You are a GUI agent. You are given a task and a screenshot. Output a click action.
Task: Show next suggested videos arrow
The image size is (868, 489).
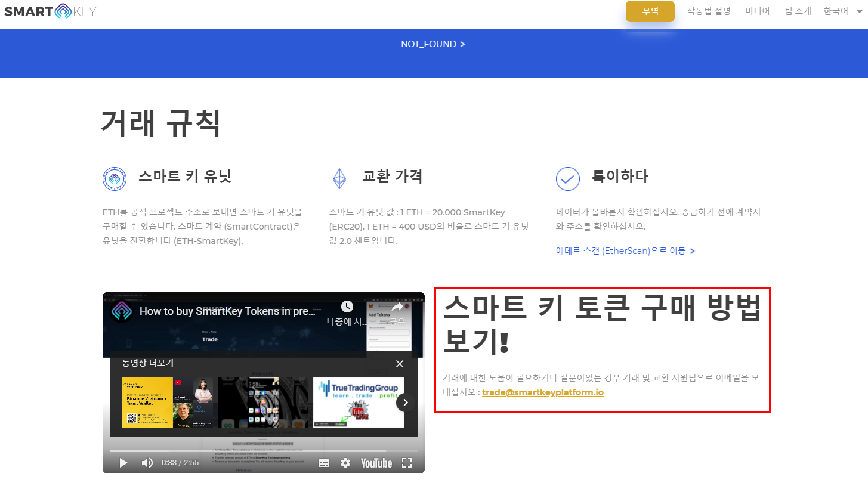tap(405, 403)
